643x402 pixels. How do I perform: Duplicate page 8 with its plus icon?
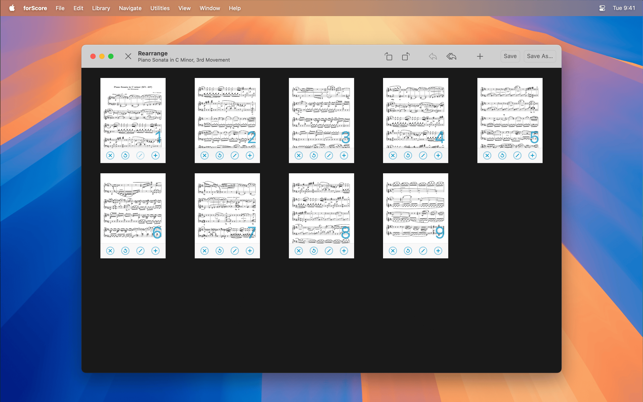[344, 251]
